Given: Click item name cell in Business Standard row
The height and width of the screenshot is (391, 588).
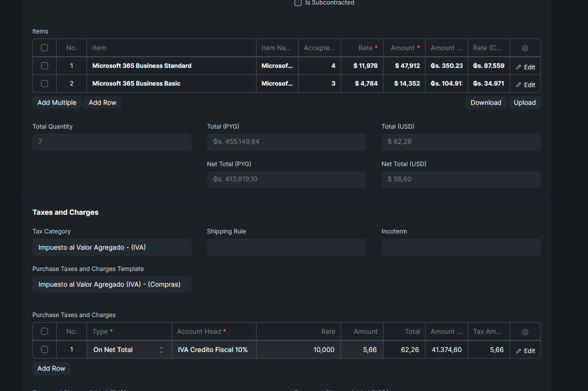Looking at the screenshot, I should tap(277, 66).
